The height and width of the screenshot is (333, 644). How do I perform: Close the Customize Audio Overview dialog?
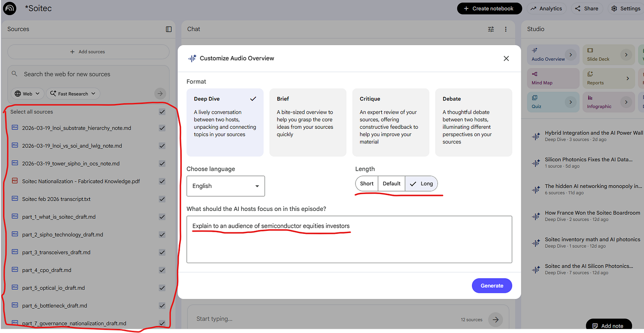[506, 58]
